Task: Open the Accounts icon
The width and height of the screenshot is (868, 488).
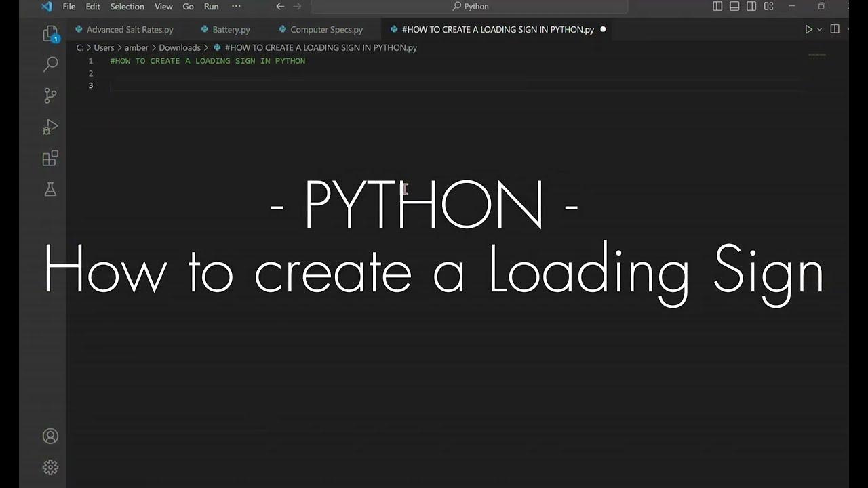Action: click(50, 436)
